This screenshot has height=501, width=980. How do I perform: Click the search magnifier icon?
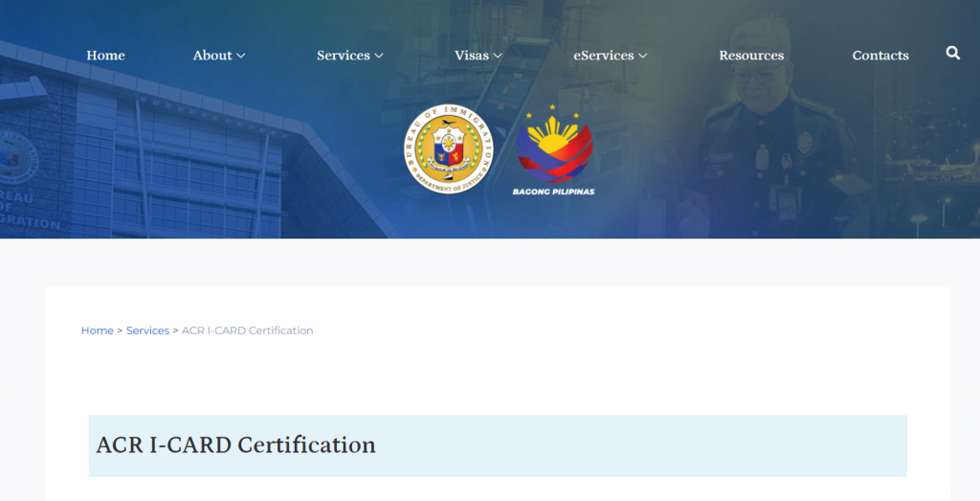952,54
